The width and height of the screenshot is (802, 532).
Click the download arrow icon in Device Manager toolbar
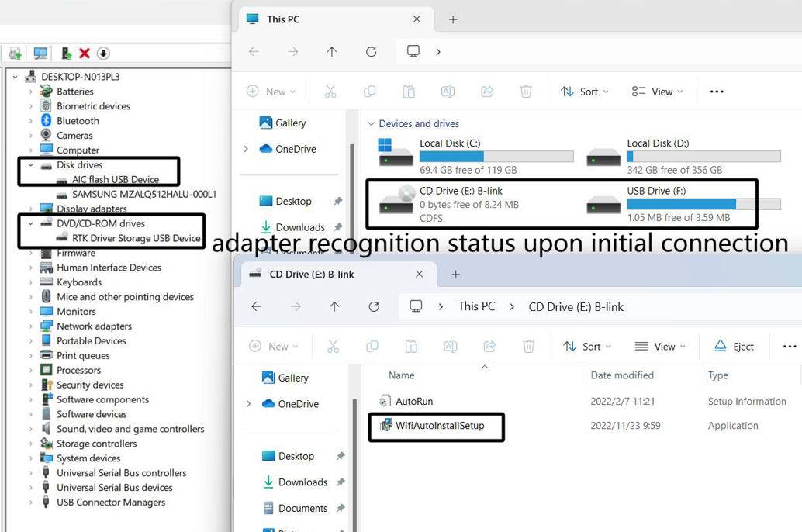103,54
